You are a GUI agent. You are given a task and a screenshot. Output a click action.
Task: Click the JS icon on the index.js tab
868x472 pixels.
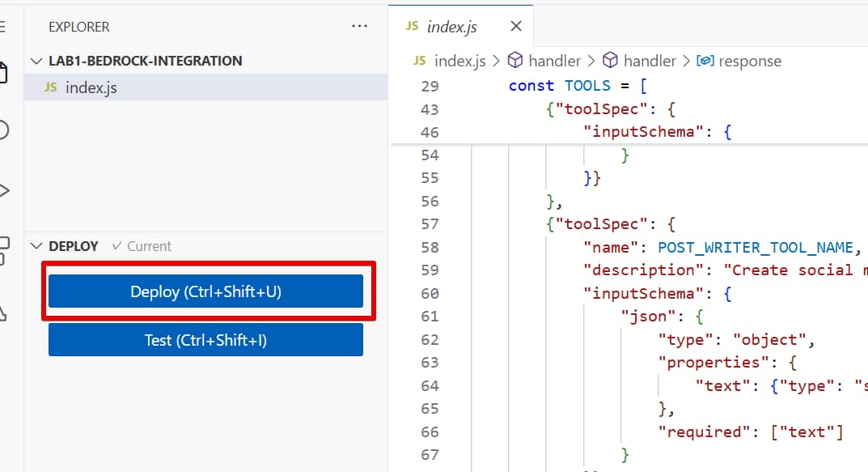pos(412,26)
